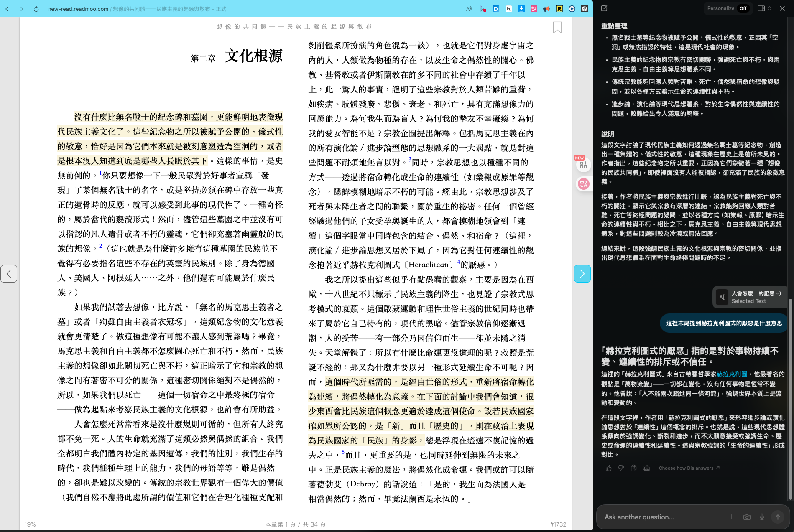Click the highlighted first sentence about 無名戰士
Image resolution: width=794 pixels, height=532 pixels.
point(170,139)
